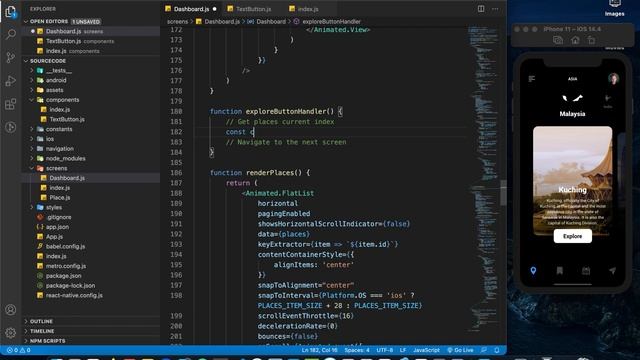Click the Dashboard.js breadcrumb

[x=222, y=22]
